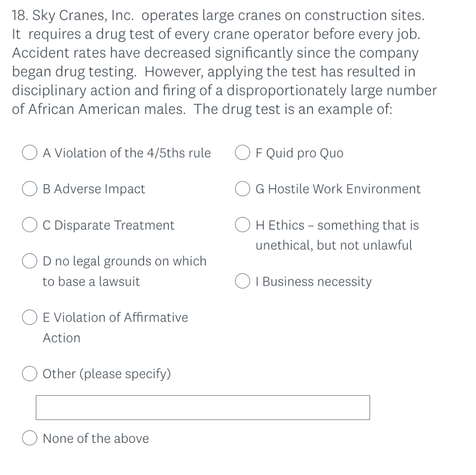Select option I Business necessity

(x=242, y=281)
